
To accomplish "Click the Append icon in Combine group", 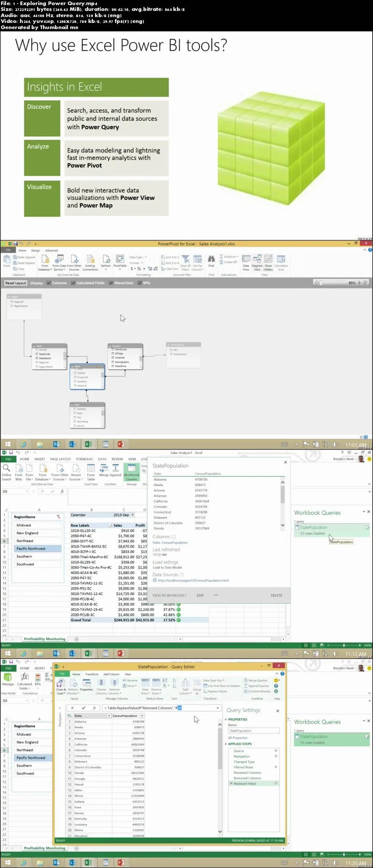I will pos(115,470).
